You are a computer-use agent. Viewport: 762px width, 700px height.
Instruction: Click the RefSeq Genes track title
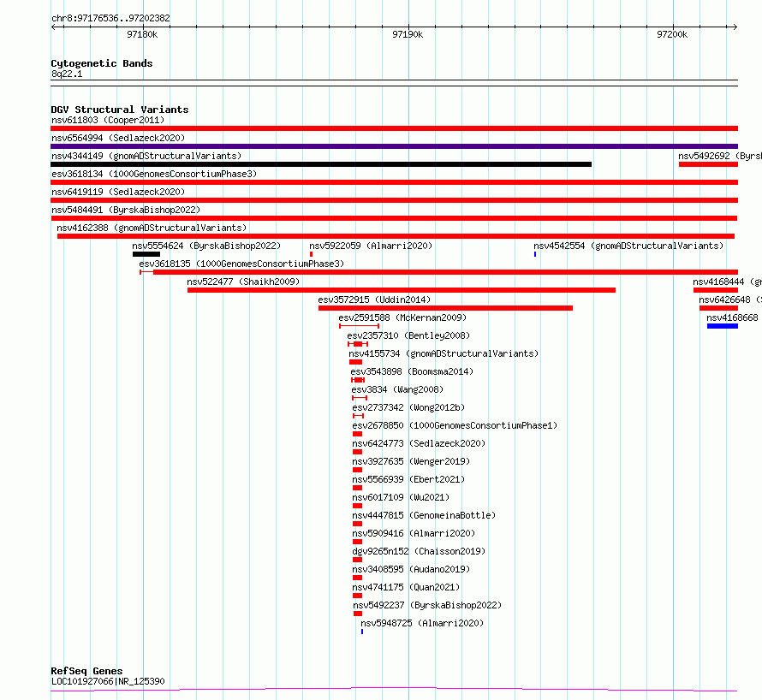click(x=86, y=672)
